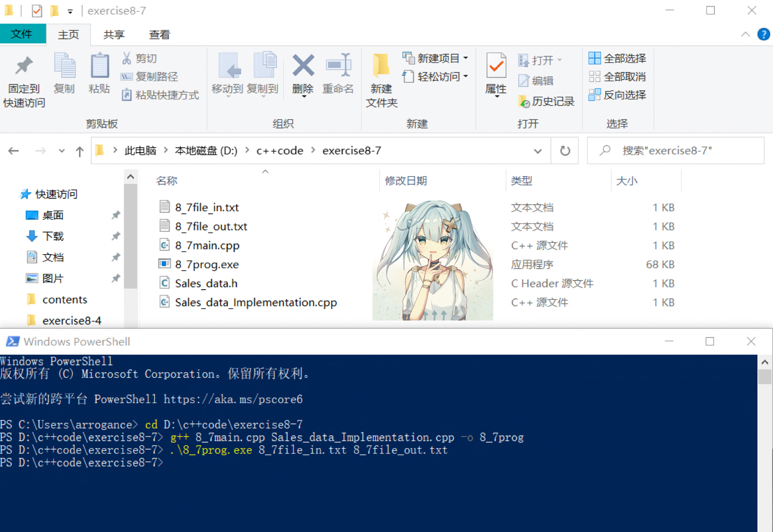Sort by the Type (类型) column header
Screen dimensions: 773x532
(x=521, y=181)
